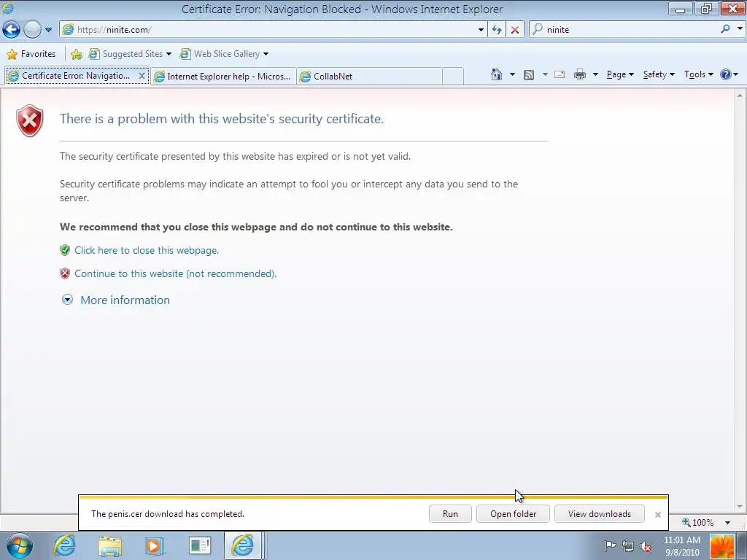Open Windows Explorer folder in taskbar
Image resolution: width=747 pixels, height=560 pixels.
pyautogui.click(x=110, y=546)
